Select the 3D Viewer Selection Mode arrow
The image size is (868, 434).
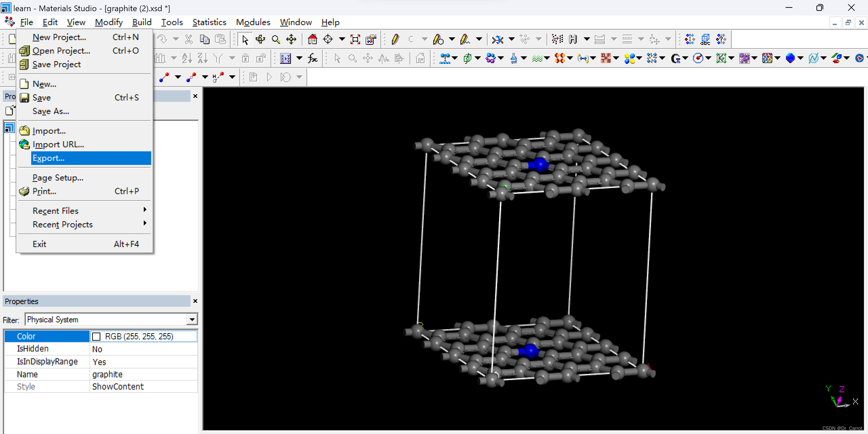[x=245, y=40]
